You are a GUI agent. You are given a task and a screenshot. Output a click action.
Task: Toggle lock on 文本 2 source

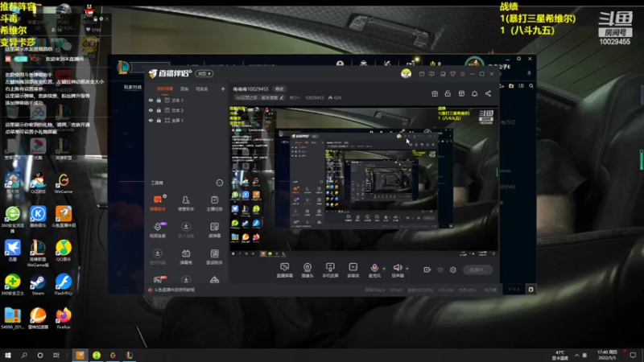click(159, 110)
